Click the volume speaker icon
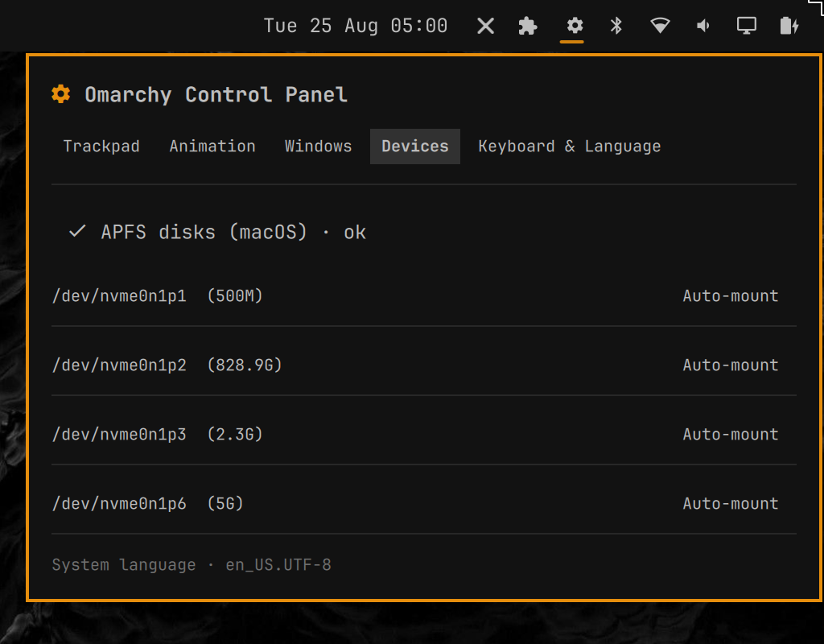 (x=702, y=25)
